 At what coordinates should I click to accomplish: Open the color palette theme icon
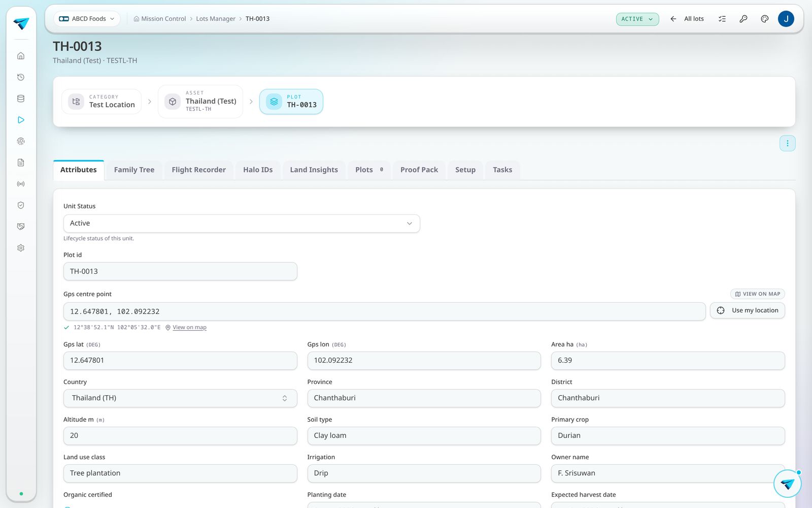(x=765, y=19)
